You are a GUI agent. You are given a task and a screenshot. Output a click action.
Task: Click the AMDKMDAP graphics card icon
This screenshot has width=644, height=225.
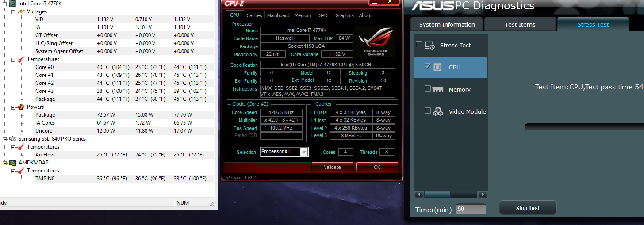tap(13, 163)
